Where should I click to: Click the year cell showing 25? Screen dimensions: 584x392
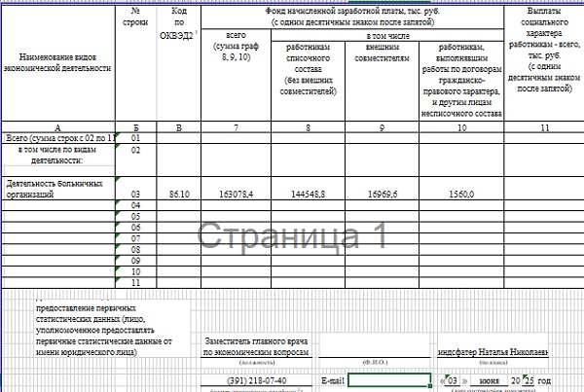point(529,379)
